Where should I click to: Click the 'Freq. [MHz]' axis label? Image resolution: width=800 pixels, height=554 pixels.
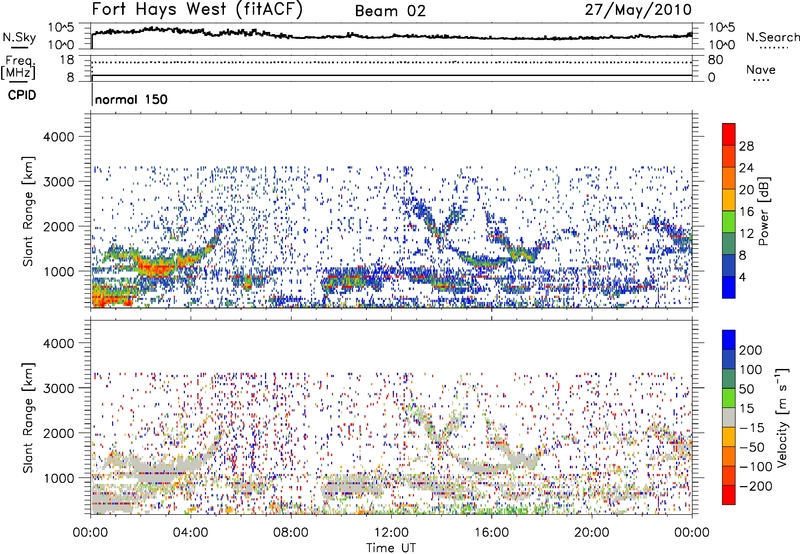(18, 67)
